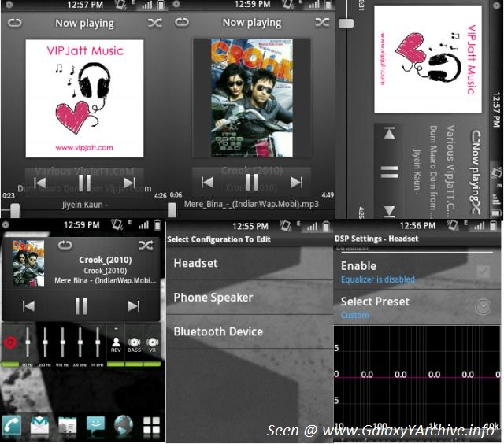Adjust the 90 Hz equalizer slider

coord(28,342)
